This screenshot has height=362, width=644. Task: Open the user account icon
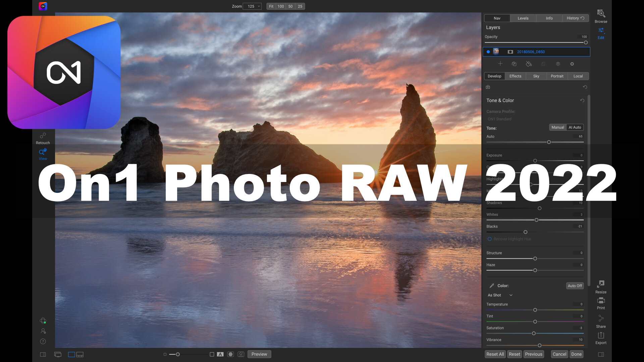point(43,331)
